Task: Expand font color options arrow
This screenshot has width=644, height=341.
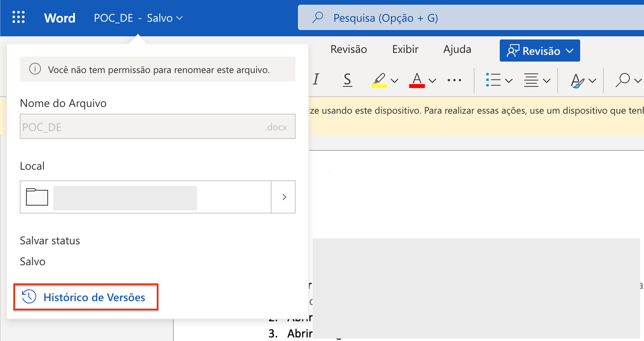Action: (432, 81)
